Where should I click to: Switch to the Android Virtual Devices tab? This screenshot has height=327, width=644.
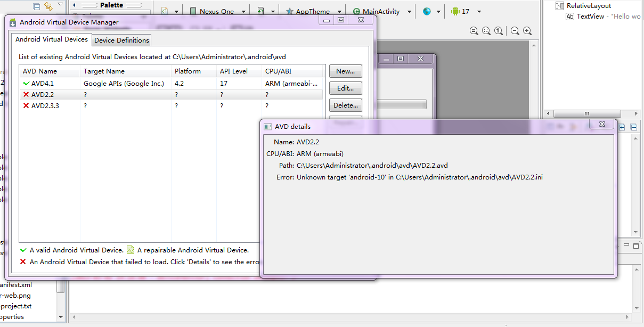point(52,39)
